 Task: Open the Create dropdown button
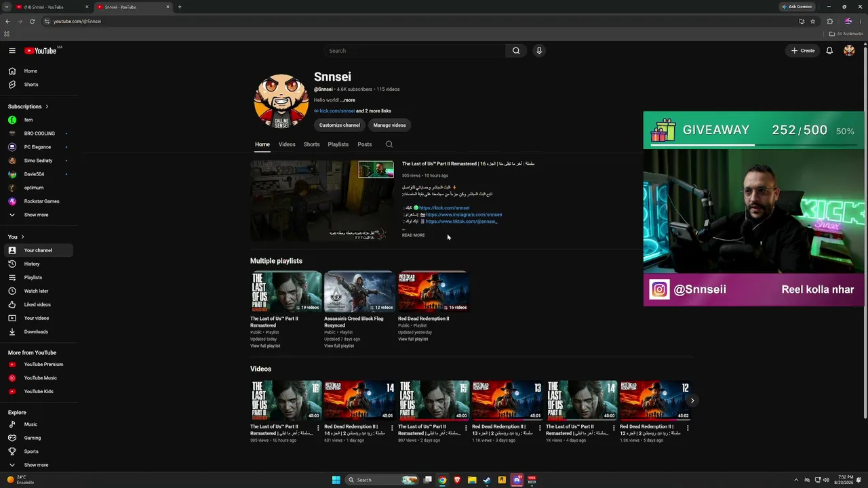click(803, 51)
